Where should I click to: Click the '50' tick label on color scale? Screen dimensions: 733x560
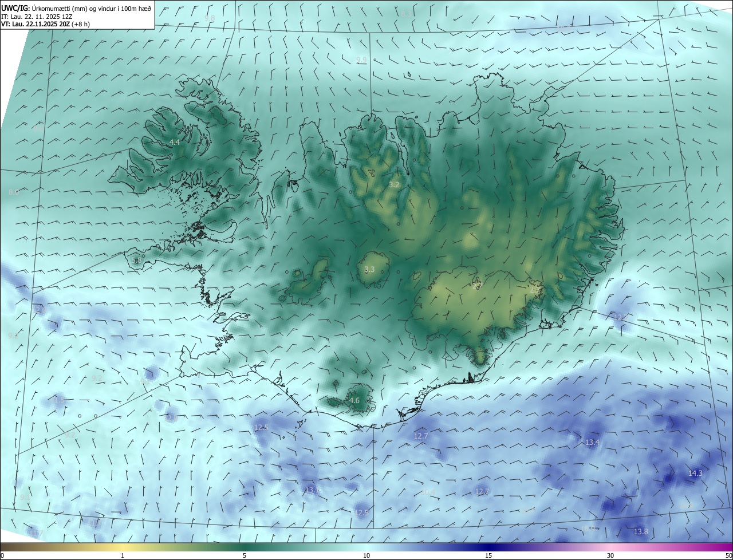tap(728, 555)
